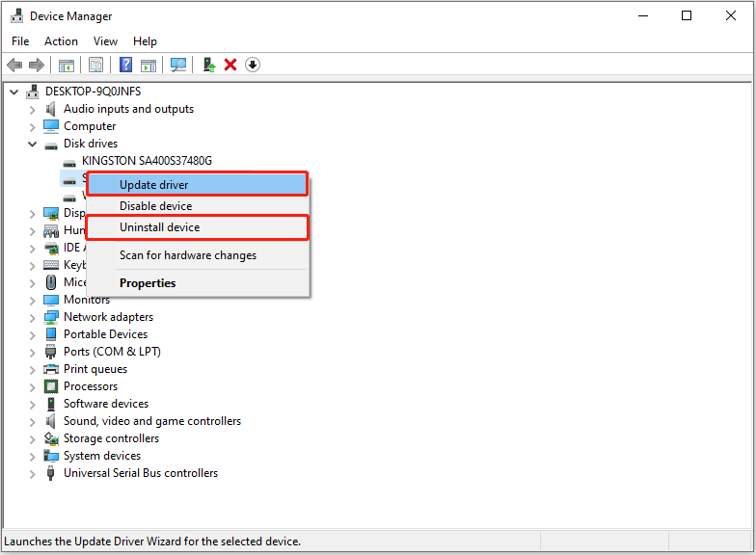The height and width of the screenshot is (555, 756).
Task: Open the Properties toolbar icon
Action: [x=96, y=66]
